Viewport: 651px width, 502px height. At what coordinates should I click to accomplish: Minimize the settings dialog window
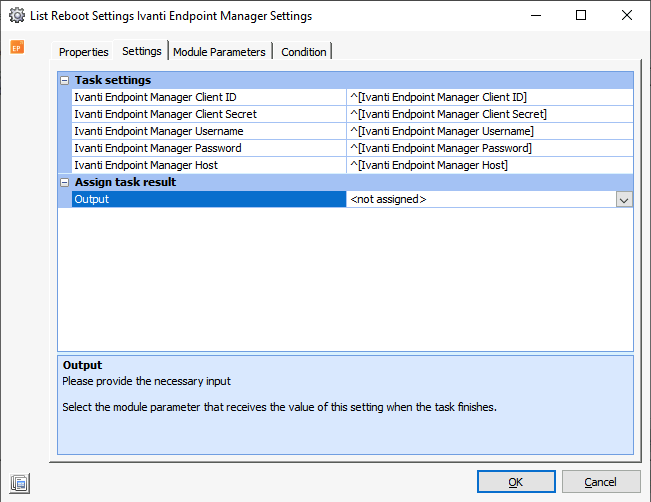(536, 15)
